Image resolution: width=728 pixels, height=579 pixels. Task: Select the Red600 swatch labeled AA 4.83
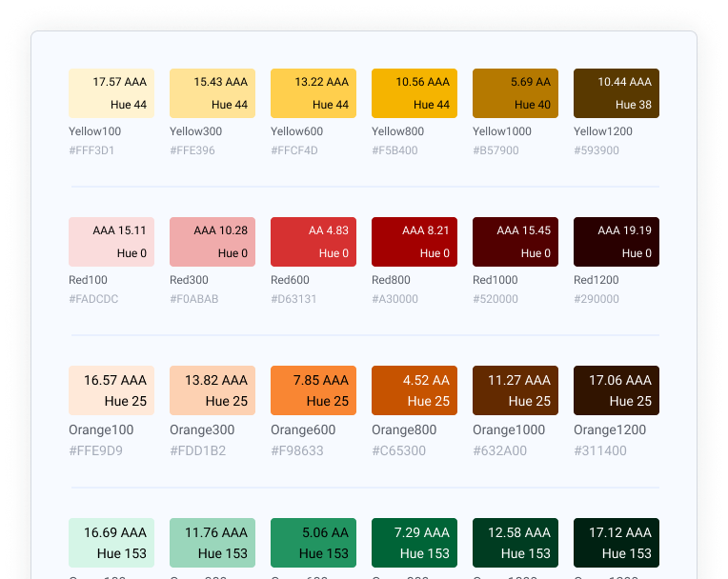313,242
